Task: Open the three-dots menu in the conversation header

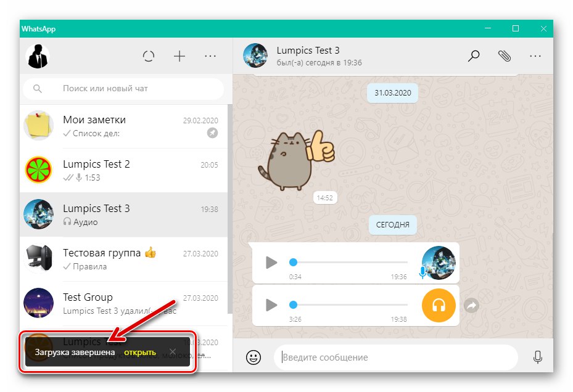Action: pyautogui.click(x=535, y=55)
